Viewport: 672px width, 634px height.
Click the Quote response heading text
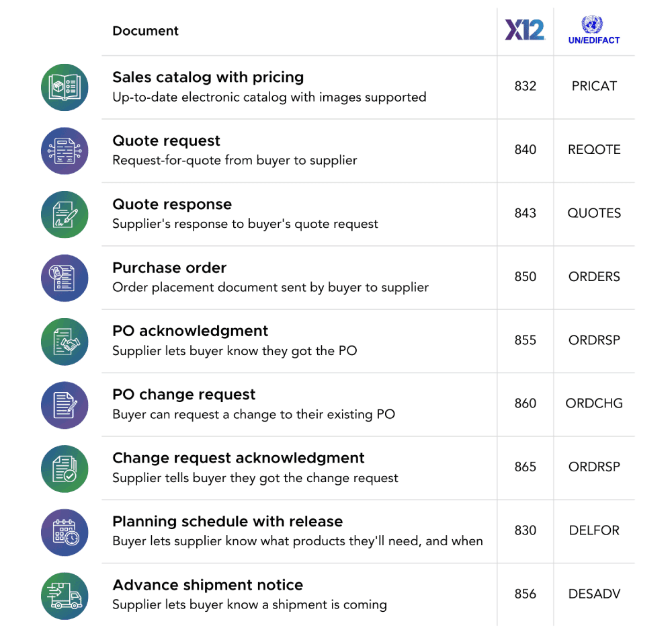172,204
